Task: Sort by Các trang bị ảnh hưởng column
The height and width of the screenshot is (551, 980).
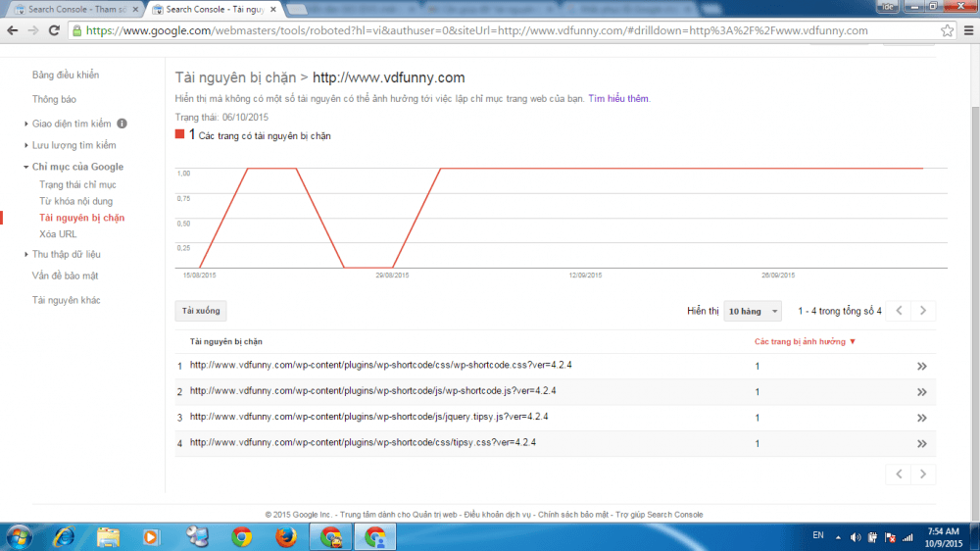Action: pyautogui.click(x=805, y=341)
